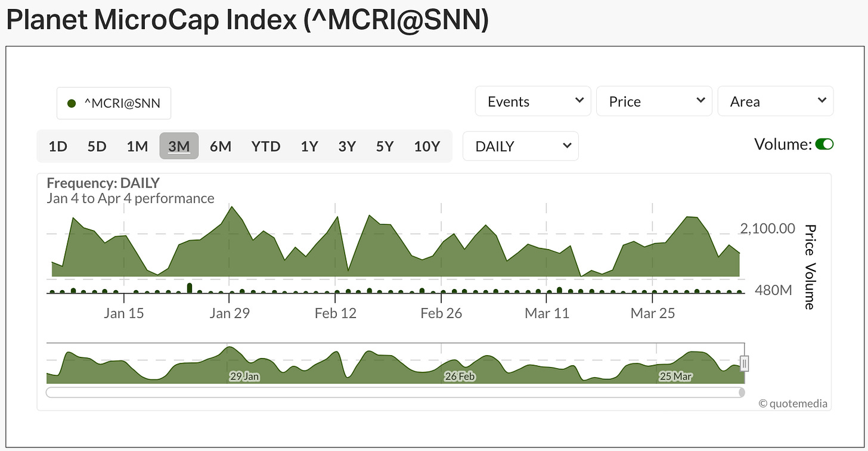Open the Price dropdown
Viewport: 868px width, 451px height.
click(x=654, y=101)
